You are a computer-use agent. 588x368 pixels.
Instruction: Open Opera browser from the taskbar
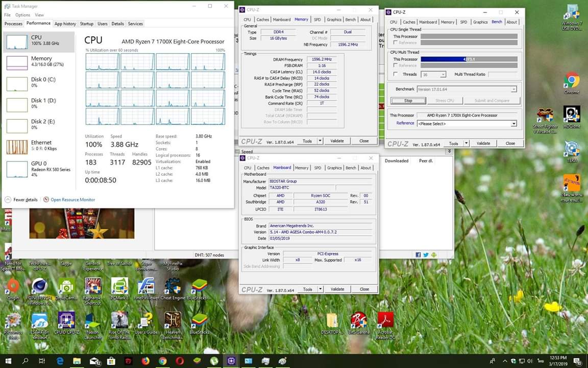179,361
